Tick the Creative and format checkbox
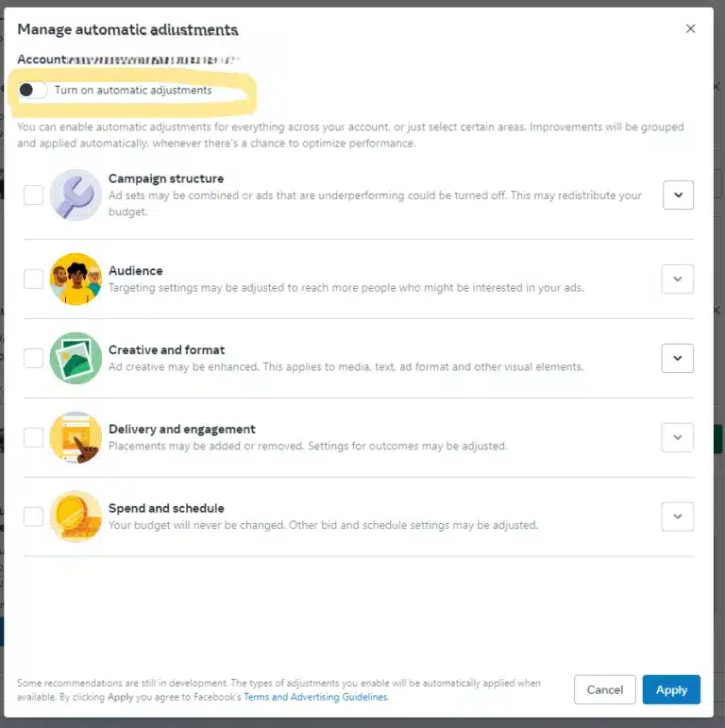Image resolution: width=725 pixels, height=728 pixels. tap(33, 358)
